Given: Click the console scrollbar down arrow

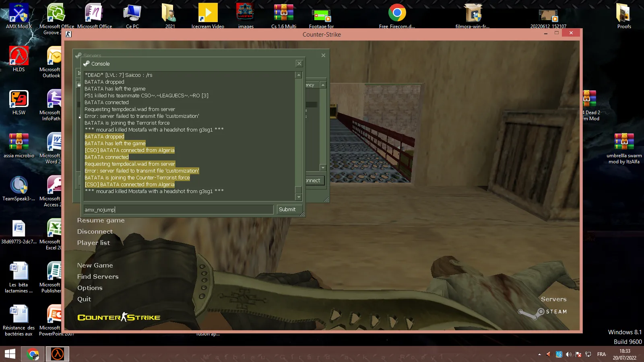Looking at the screenshot, I should click(299, 197).
